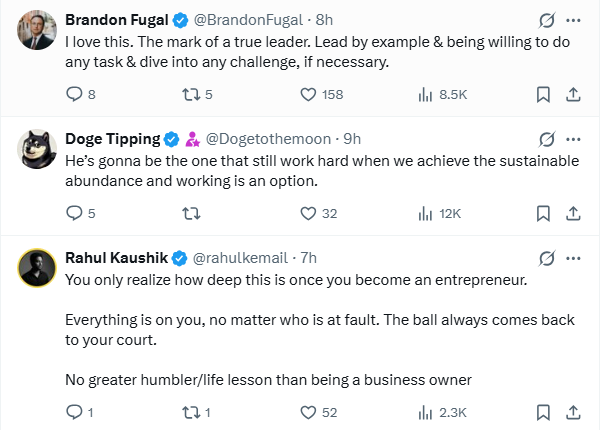Viewport: 600px width, 430px height.
Task: Like Brandon Fugal's tweet
Action: point(309,95)
